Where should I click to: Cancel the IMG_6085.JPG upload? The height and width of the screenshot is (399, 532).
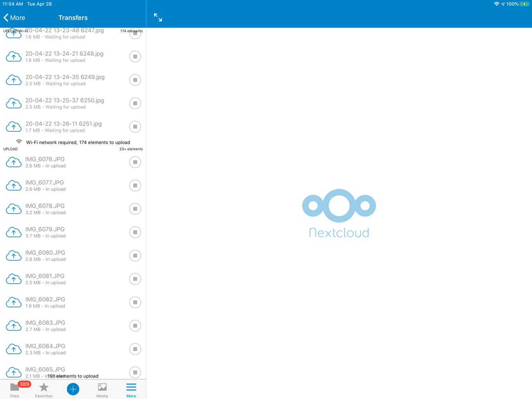click(135, 373)
